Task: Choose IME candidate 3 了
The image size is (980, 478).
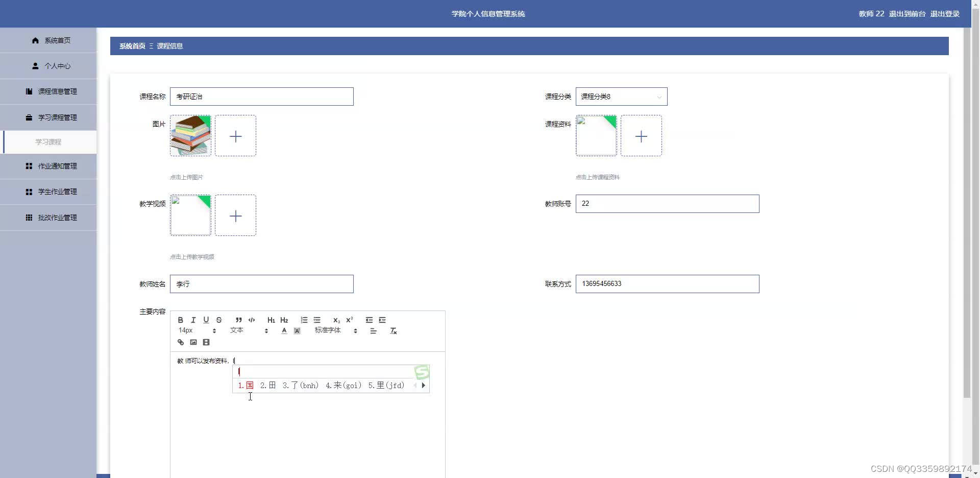Action: point(300,386)
